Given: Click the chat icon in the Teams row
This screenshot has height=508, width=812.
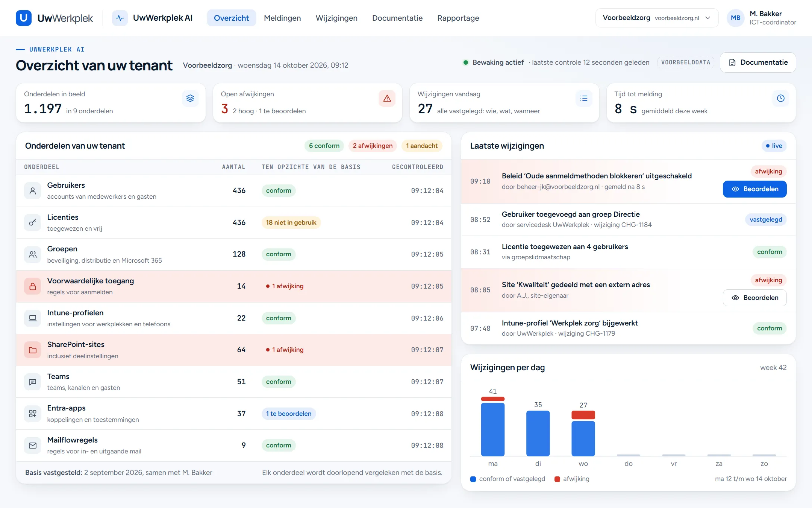Looking at the screenshot, I should (33, 382).
